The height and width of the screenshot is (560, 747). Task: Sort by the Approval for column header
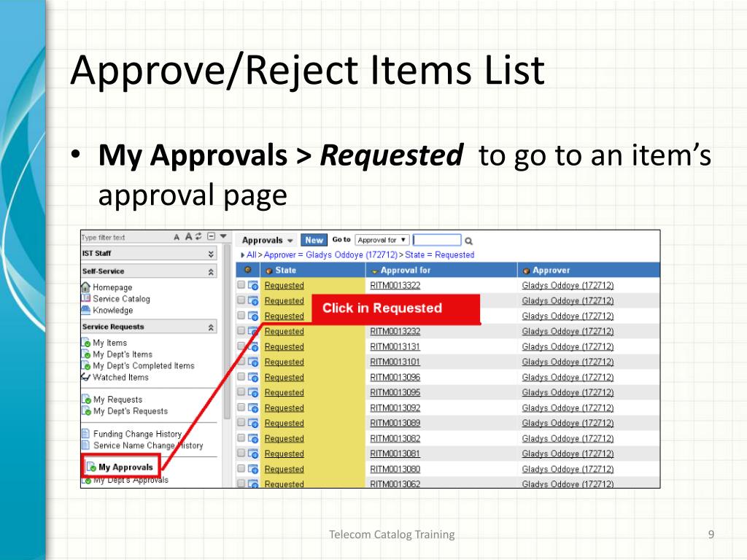tap(441, 270)
